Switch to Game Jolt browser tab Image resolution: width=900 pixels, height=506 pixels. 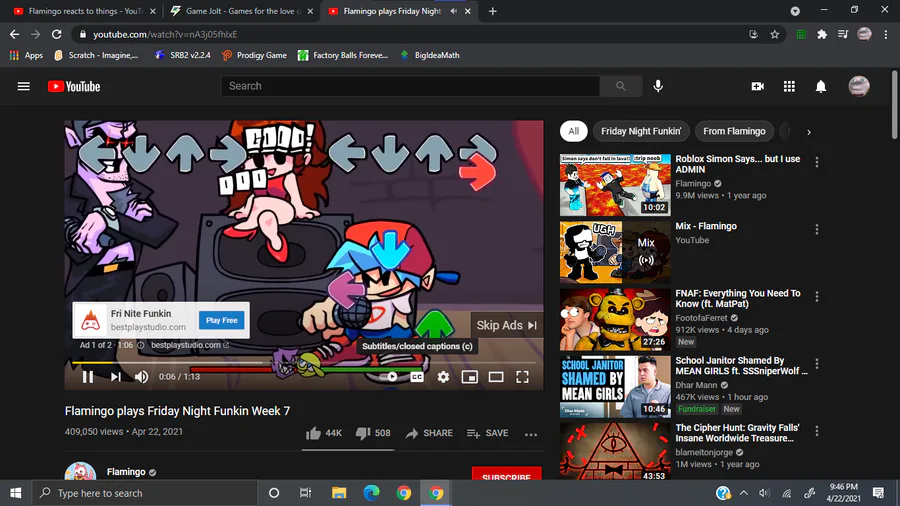(241, 11)
